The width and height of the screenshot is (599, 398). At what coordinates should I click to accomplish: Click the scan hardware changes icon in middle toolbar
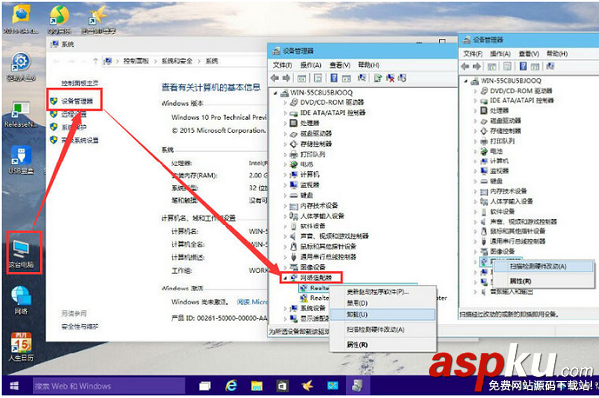tap(402, 78)
